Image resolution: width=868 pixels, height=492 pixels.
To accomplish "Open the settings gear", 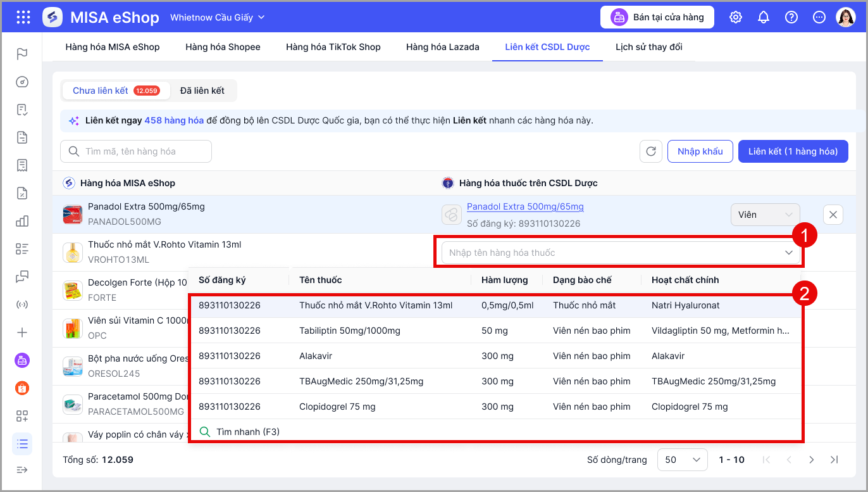I will tap(736, 17).
